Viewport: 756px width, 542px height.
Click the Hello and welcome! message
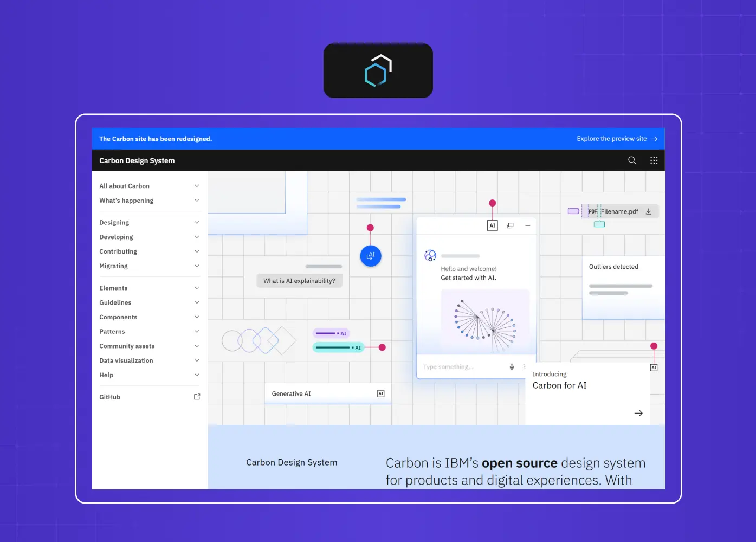(469, 269)
